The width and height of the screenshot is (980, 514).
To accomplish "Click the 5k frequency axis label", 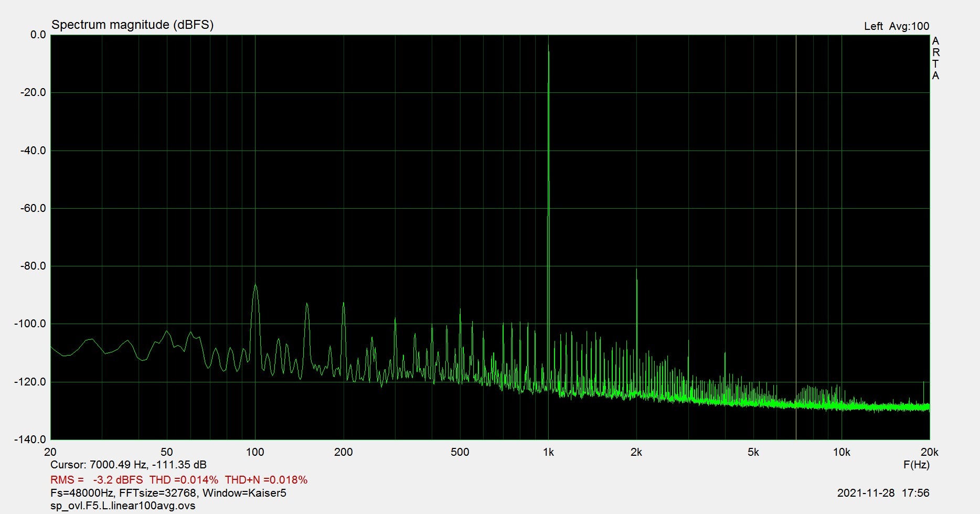I will pyautogui.click(x=753, y=452).
